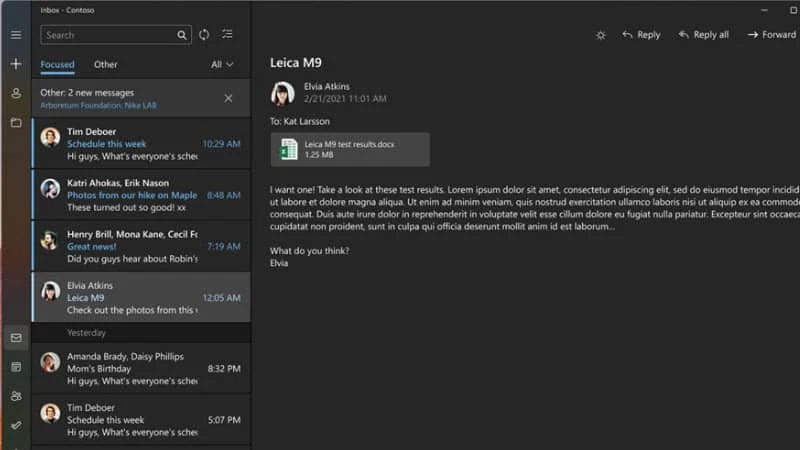Minimize the Inbox - Contoso window
Screen dimensions: 800x450
(x=764, y=10)
